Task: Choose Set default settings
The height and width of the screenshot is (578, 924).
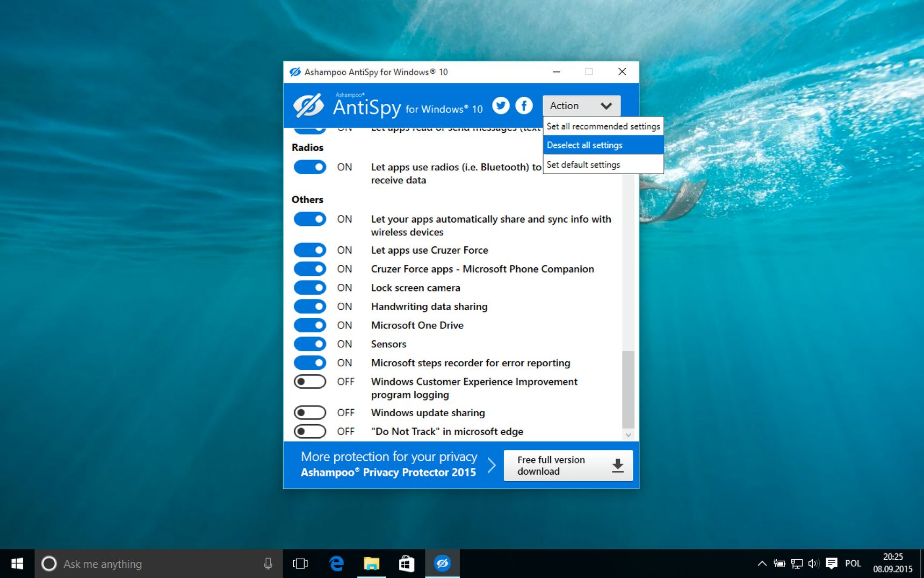Action: tap(603, 165)
